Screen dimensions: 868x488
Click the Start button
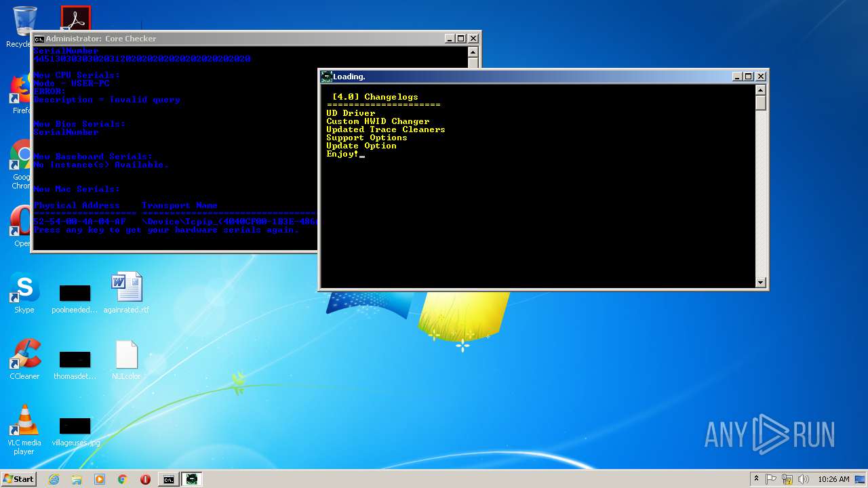tap(19, 479)
